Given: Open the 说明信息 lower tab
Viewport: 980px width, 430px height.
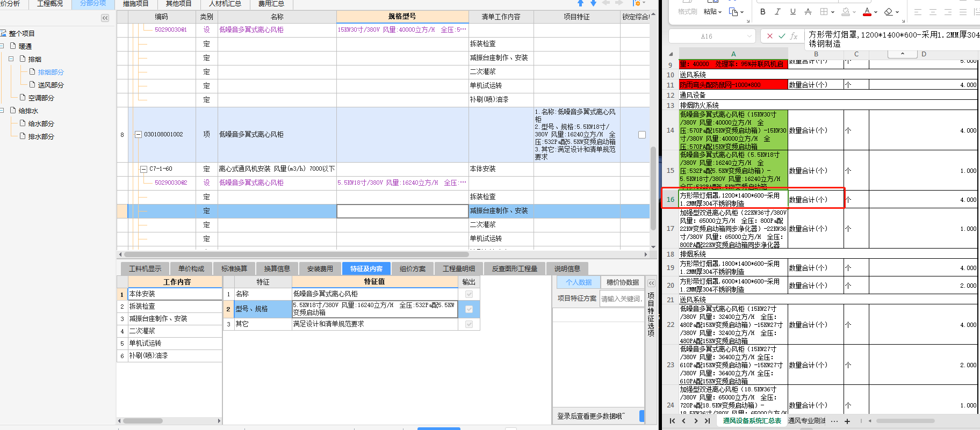Looking at the screenshot, I should (x=567, y=268).
